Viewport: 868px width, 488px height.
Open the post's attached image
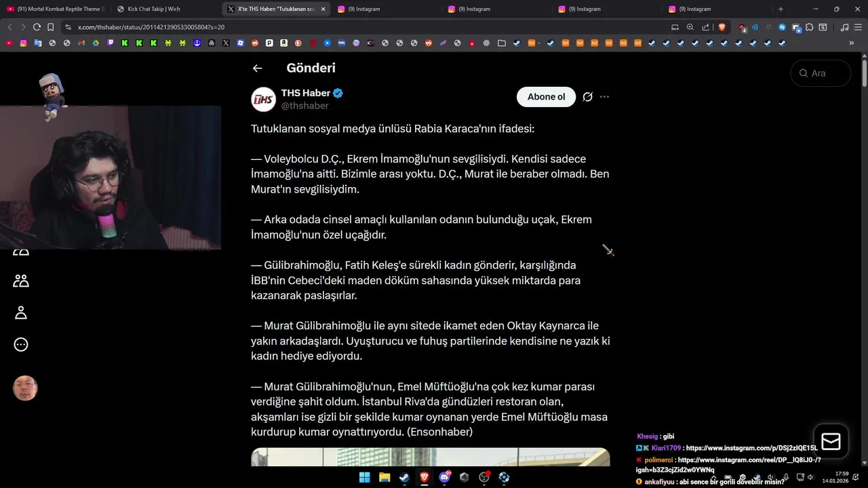[x=430, y=457]
